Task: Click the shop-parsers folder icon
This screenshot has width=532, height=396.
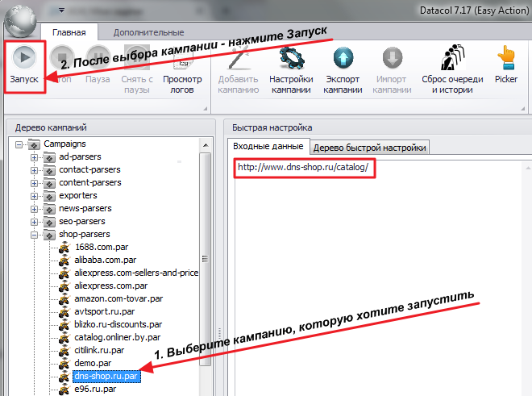Action: click(49, 235)
